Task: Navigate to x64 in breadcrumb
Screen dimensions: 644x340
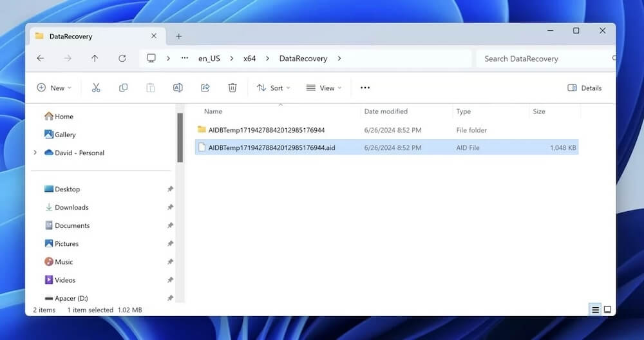Action: 249,59
